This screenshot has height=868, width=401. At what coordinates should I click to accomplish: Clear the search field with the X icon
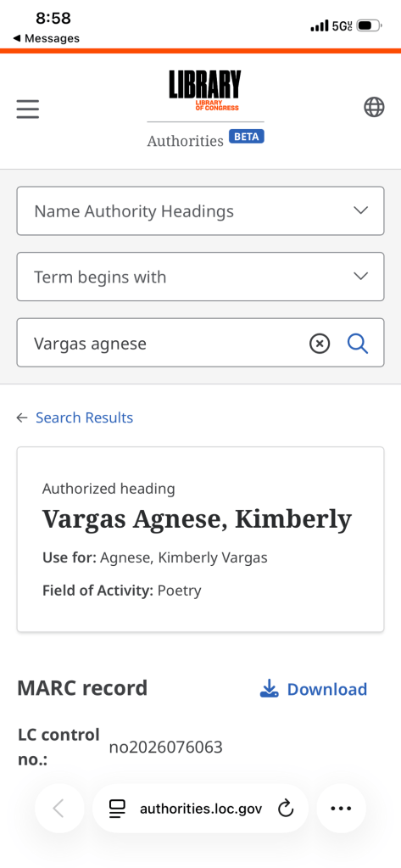point(320,344)
